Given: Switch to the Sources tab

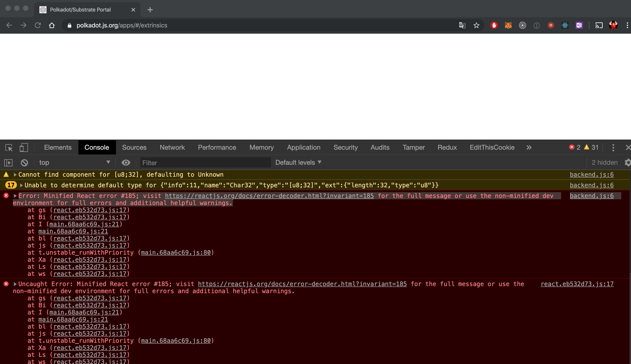Looking at the screenshot, I should (x=134, y=147).
